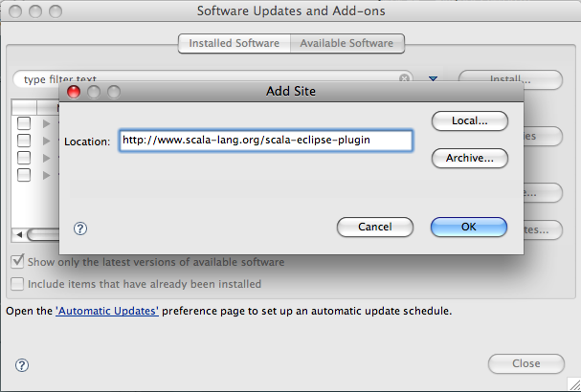Toggle the third checkbox in software list

click(24, 158)
